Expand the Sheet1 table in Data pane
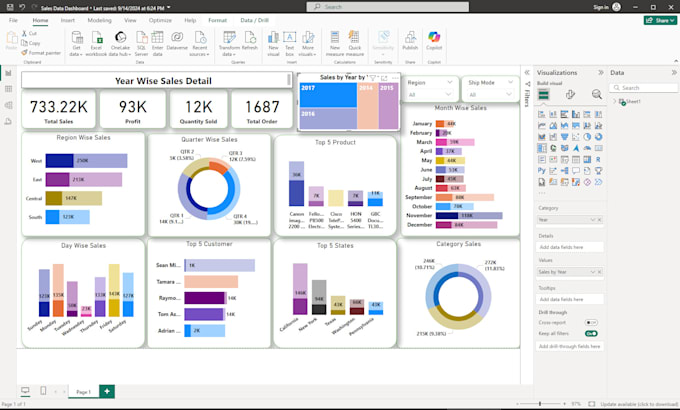680x410 pixels. click(615, 102)
